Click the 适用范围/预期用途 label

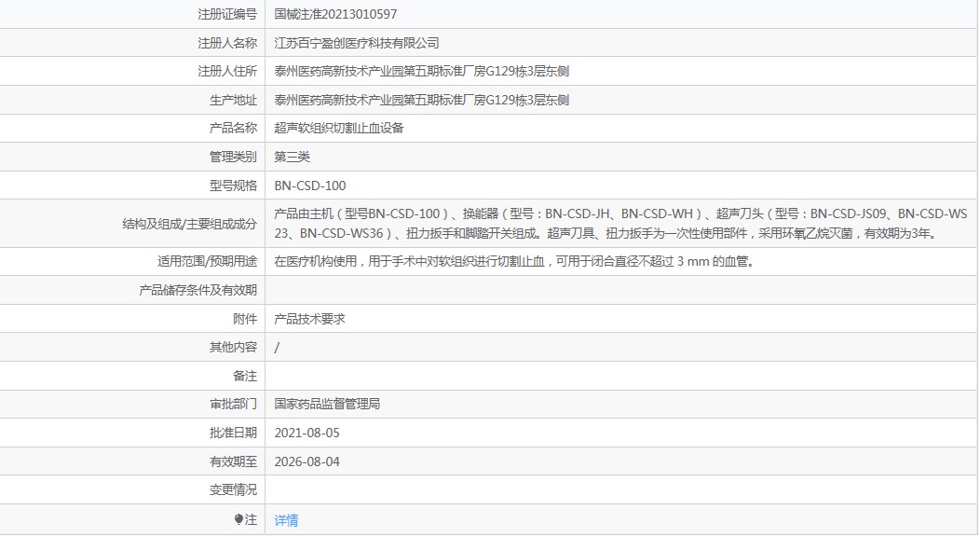[x=207, y=261]
